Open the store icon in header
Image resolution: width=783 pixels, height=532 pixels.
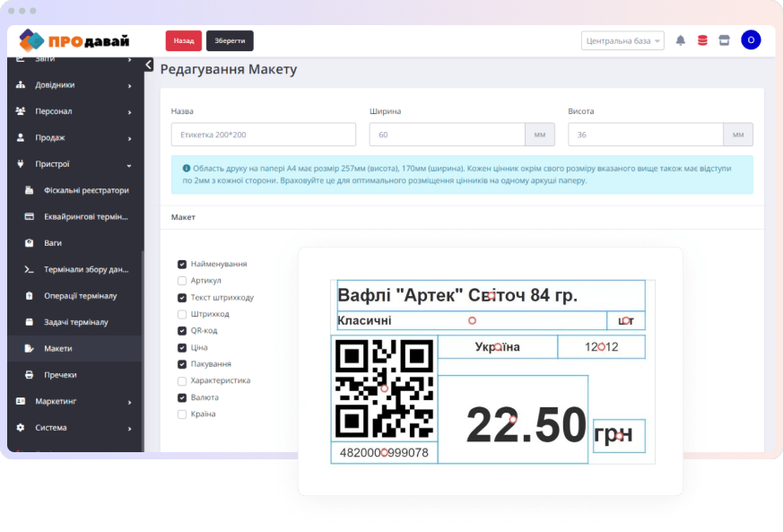[724, 40]
